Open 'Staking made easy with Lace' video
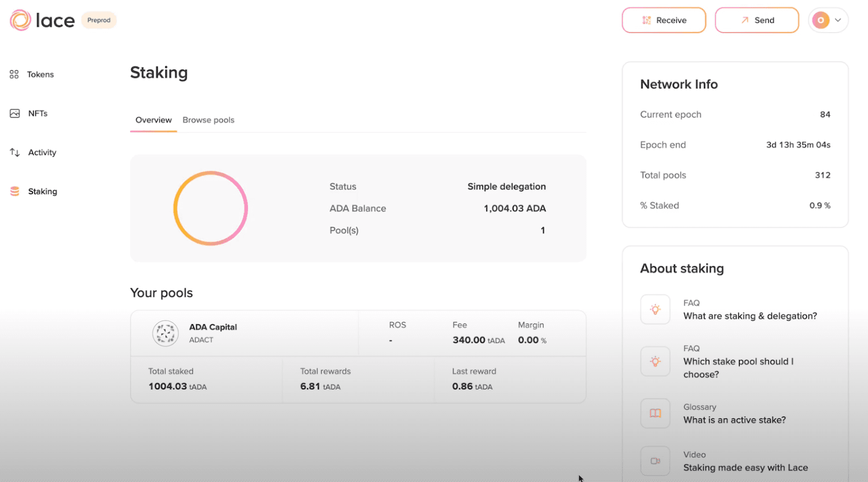This screenshot has width=868, height=482. pos(746,468)
